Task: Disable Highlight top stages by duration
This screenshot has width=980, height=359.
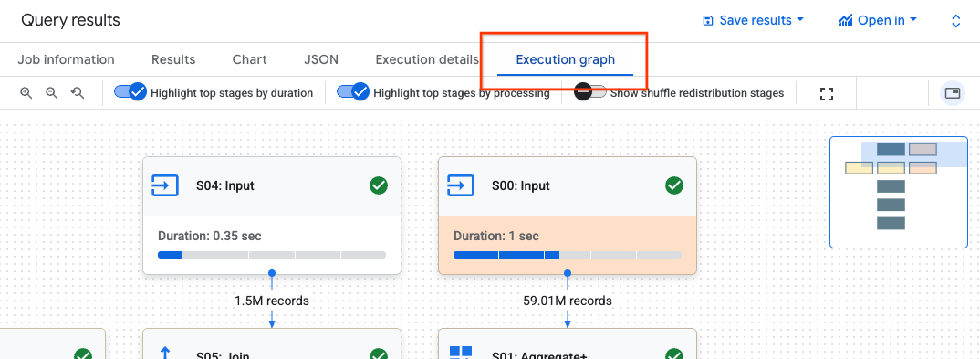Action: click(130, 92)
